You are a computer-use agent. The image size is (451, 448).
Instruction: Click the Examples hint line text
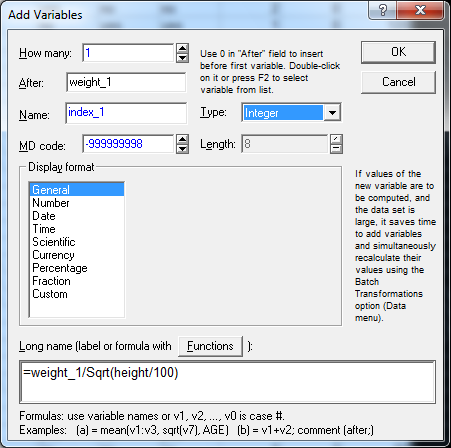(196, 430)
